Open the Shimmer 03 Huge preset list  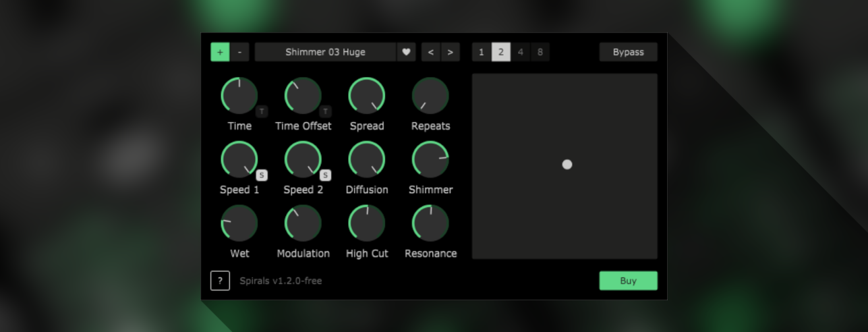325,52
